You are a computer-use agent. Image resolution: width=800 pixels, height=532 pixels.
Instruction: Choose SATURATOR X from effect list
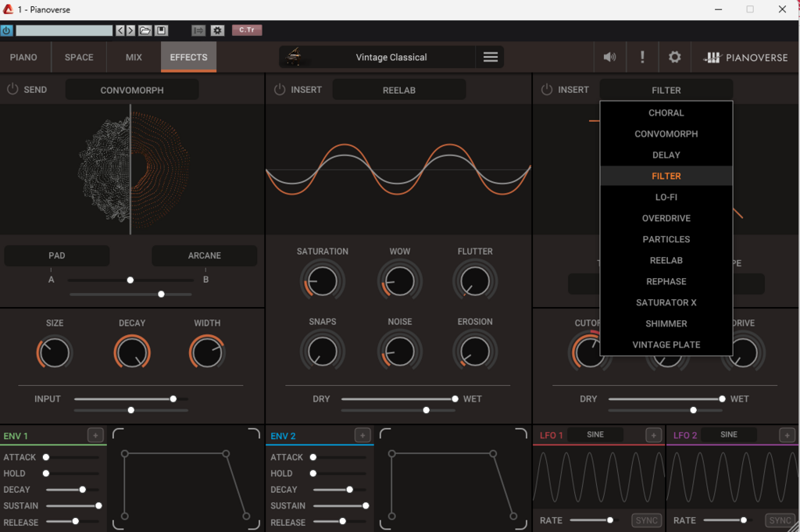666,302
